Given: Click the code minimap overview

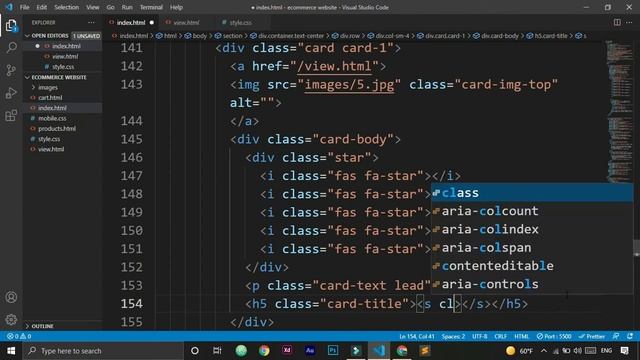Looking at the screenshot, I should [619, 110].
